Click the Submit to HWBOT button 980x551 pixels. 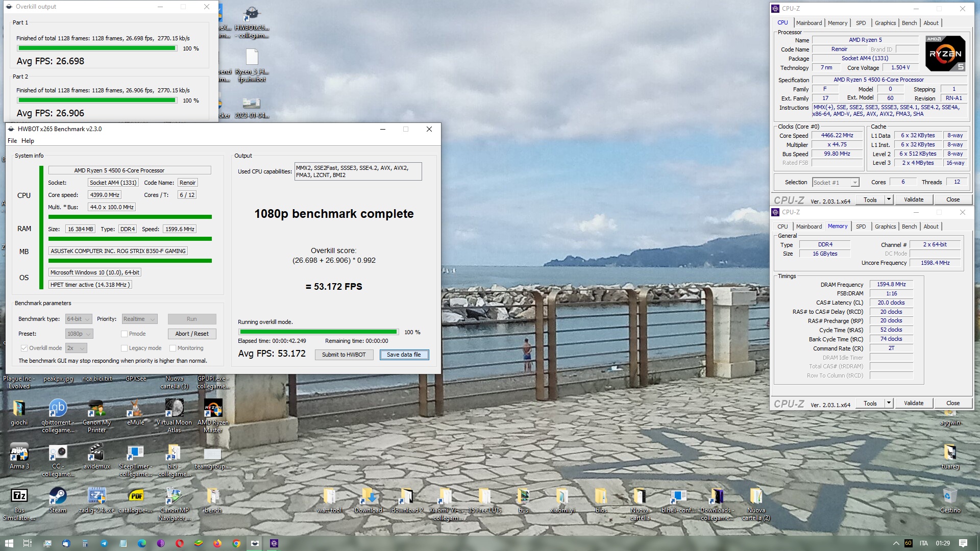pyautogui.click(x=344, y=355)
